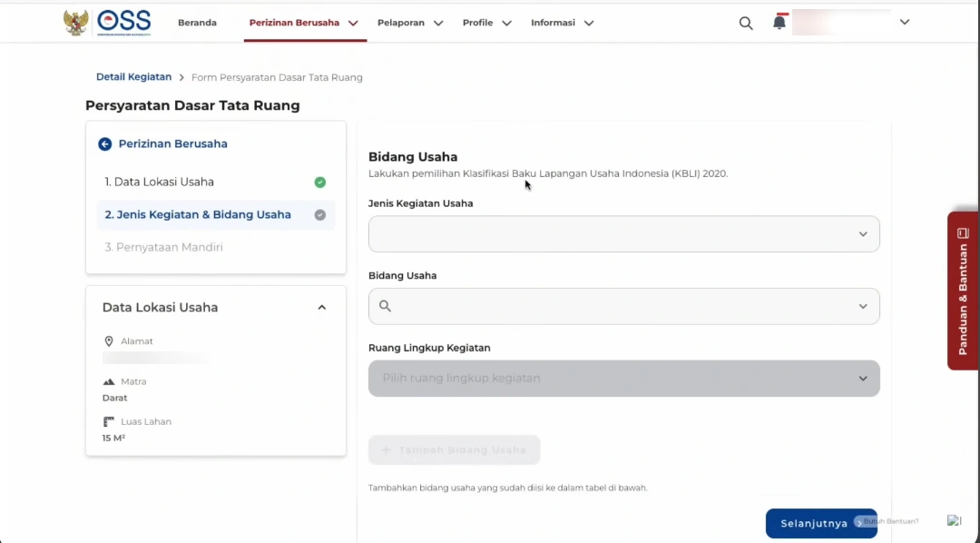Open the Perizinan Berusaha menu

coord(304,23)
